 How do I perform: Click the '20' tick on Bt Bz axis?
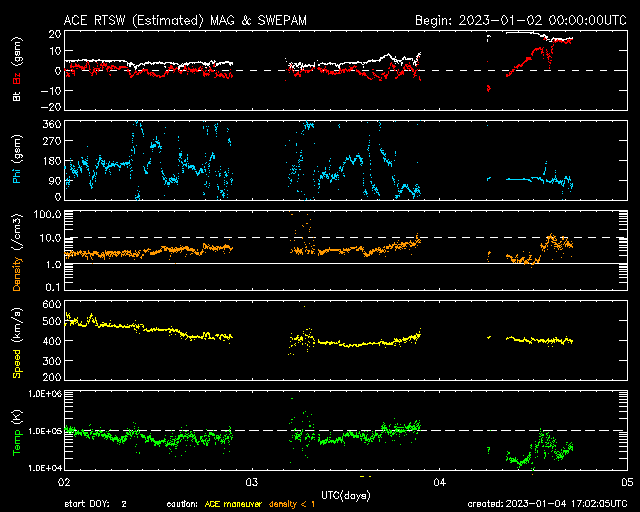[x=55, y=34]
